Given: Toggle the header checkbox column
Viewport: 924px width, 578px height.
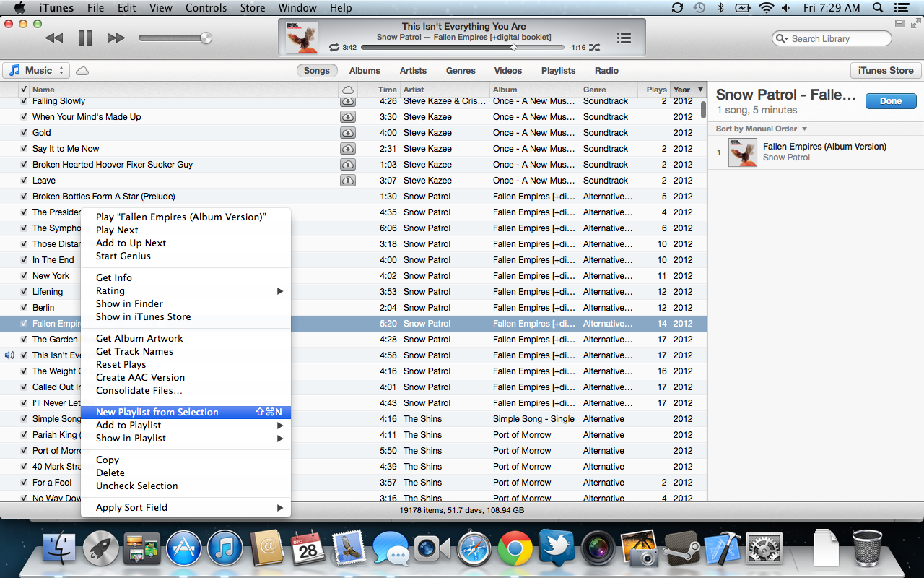Looking at the screenshot, I should coord(25,90).
